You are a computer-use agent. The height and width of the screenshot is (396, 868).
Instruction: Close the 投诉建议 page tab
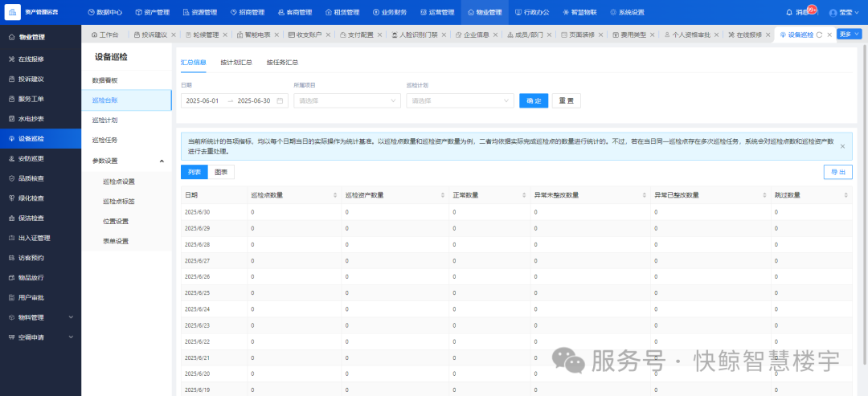click(174, 35)
